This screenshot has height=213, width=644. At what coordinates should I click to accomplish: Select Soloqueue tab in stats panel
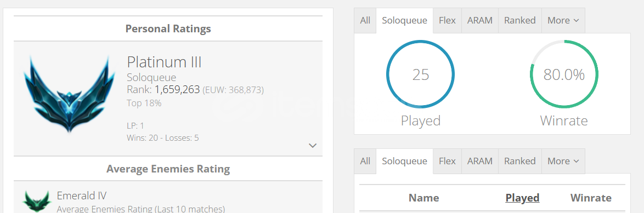click(404, 20)
